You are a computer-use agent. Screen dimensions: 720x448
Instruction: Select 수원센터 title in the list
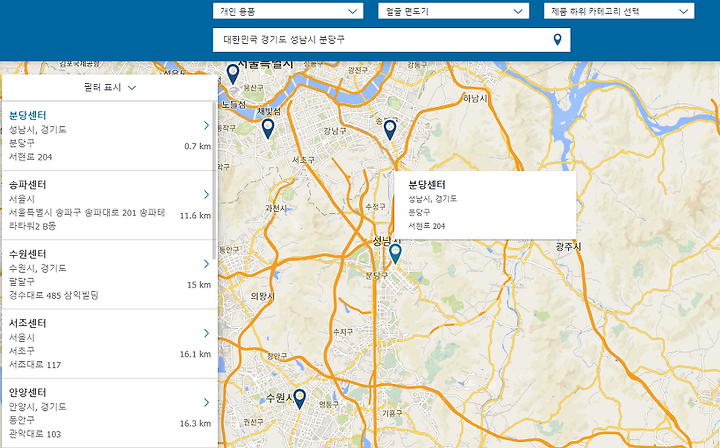pyautogui.click(x=28, y=254)
